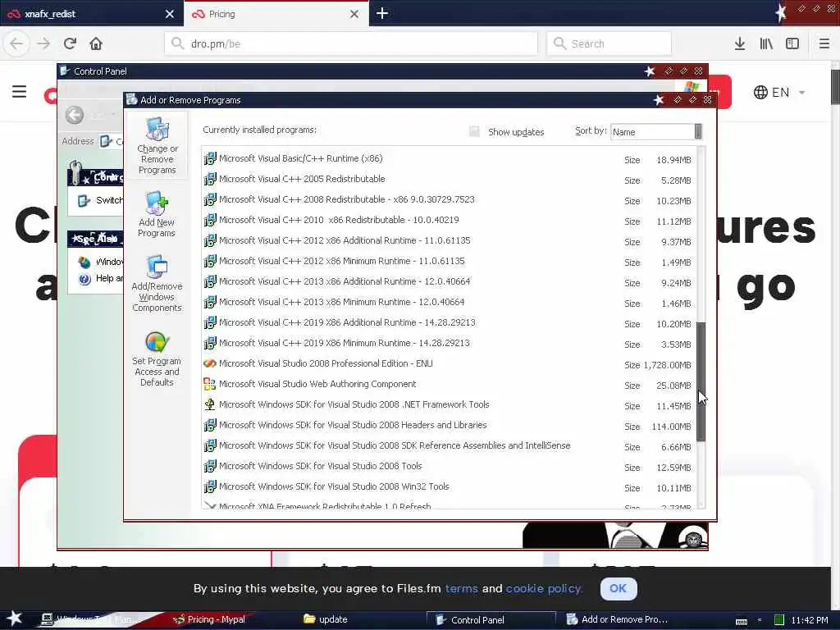This screenshot has height=630, width=840.
Task: Select Visual C++ 2008 Redistributable x86 9.0.30729.7523
Action: point(447,200)
